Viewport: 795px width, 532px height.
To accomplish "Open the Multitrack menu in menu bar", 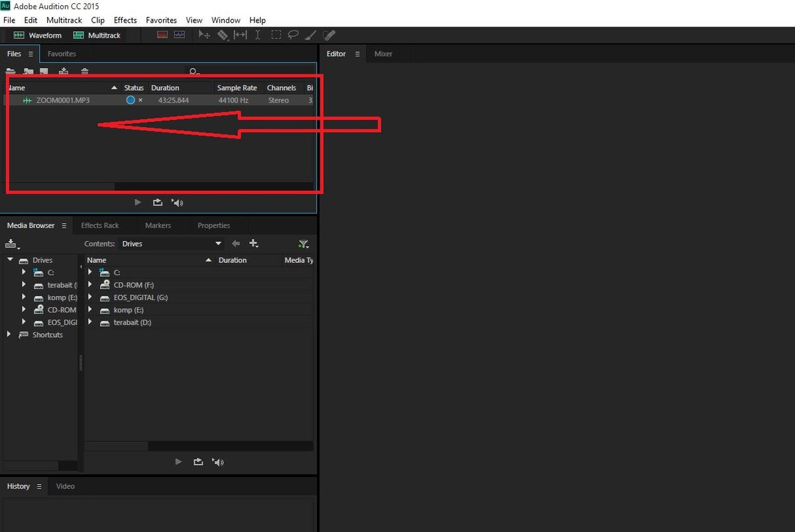I will tap(65, 21).
